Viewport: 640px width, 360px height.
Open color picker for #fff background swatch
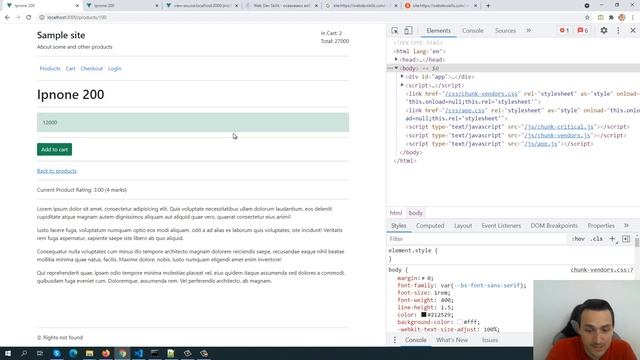point(460,322)
